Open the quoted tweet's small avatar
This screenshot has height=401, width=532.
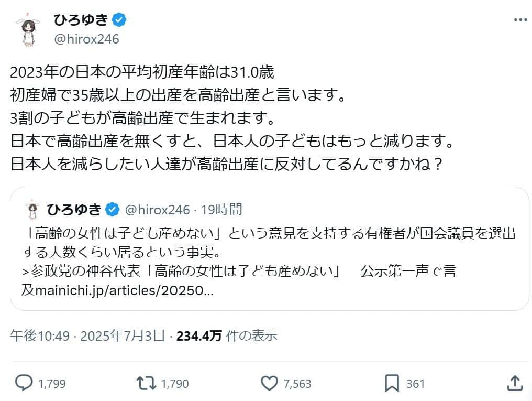tap(32, 209)
